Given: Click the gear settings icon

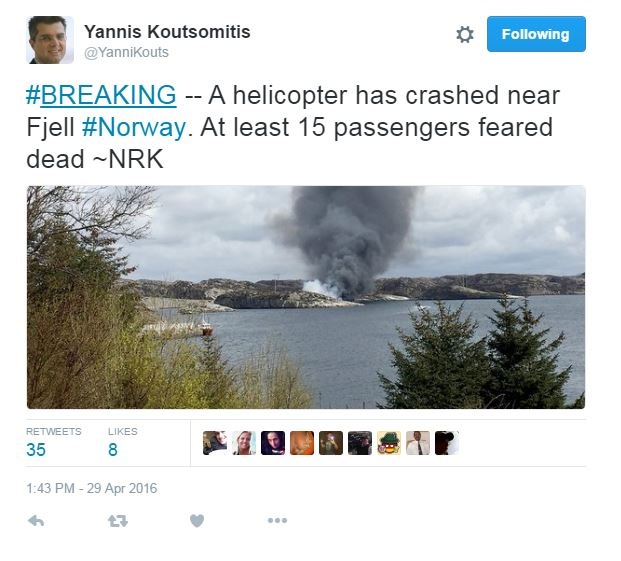Looking at the screenshot, I should 465,34.
